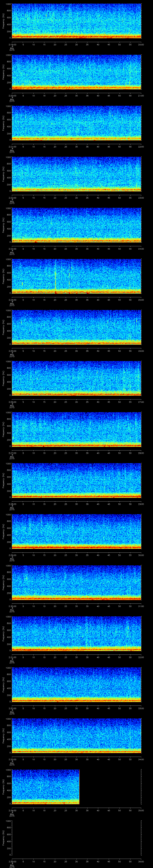
Task: Click the '24:00' end label of the 2:23:00 plot
Action: 141,249
